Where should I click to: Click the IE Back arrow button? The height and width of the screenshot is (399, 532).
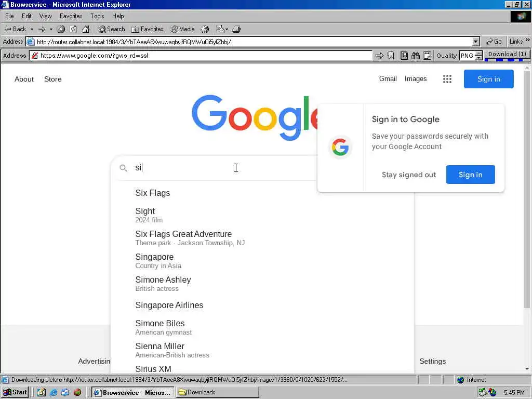point(15,29)
